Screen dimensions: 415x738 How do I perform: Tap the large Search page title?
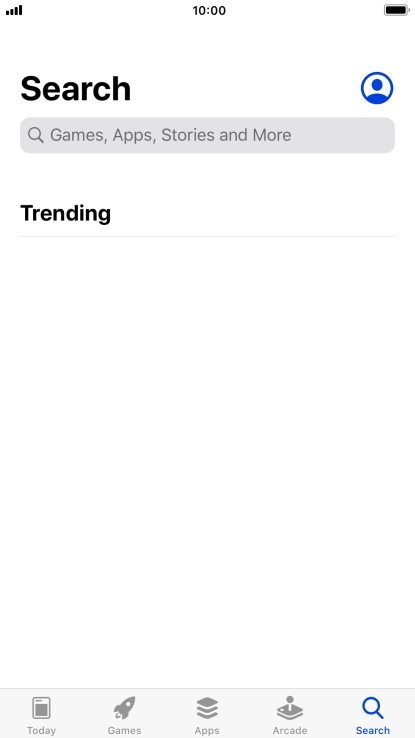tap(75, 88)
